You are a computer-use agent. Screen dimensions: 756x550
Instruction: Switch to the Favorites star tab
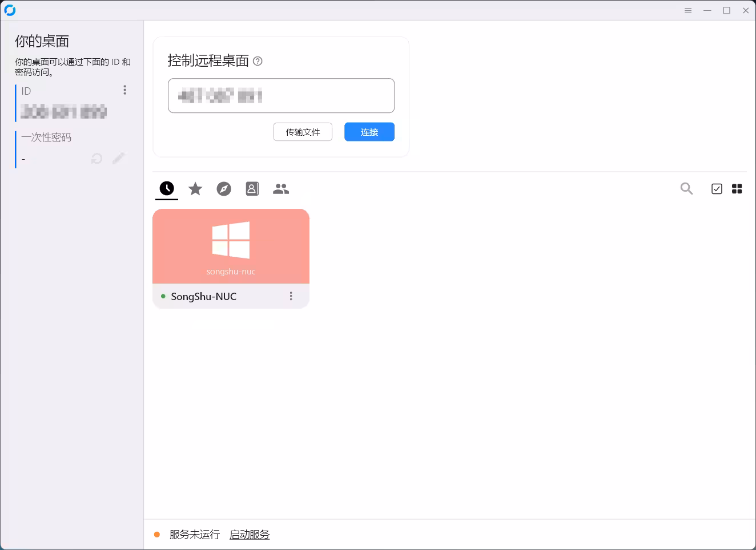point(195,189)
